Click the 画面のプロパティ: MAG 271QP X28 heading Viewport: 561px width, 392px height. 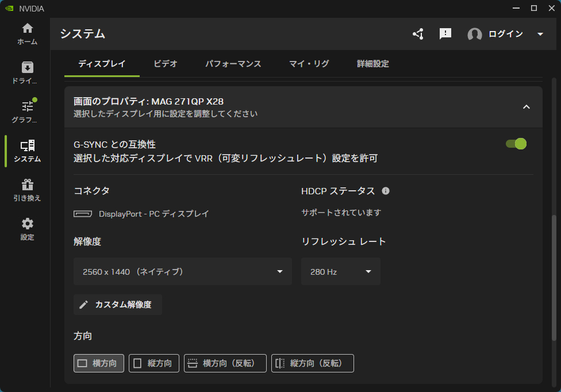click(148, 102)
